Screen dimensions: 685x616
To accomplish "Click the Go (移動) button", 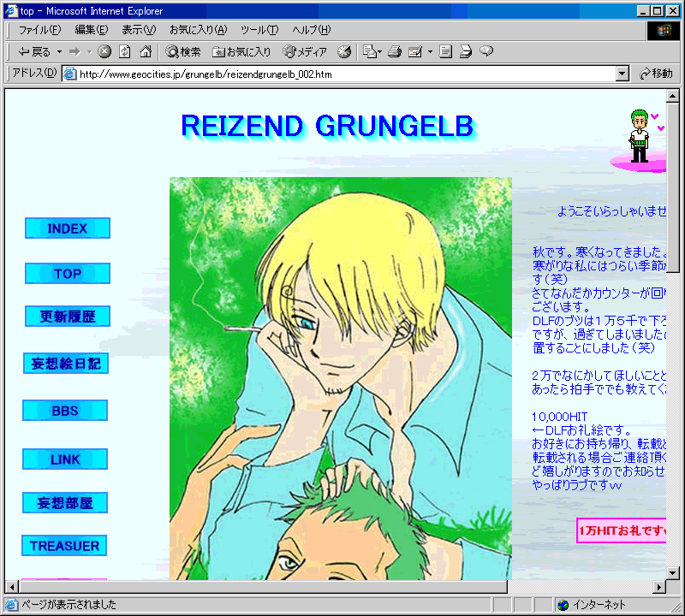I will (656, 74).
